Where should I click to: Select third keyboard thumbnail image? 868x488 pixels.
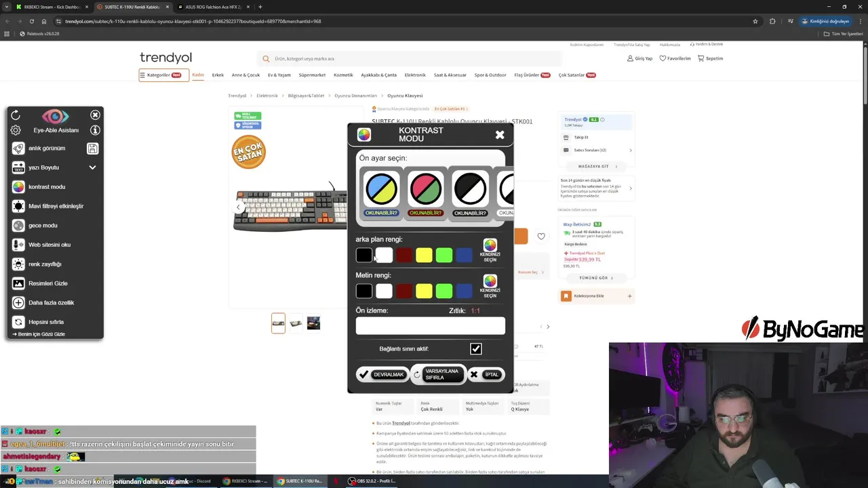coord(313,323)
